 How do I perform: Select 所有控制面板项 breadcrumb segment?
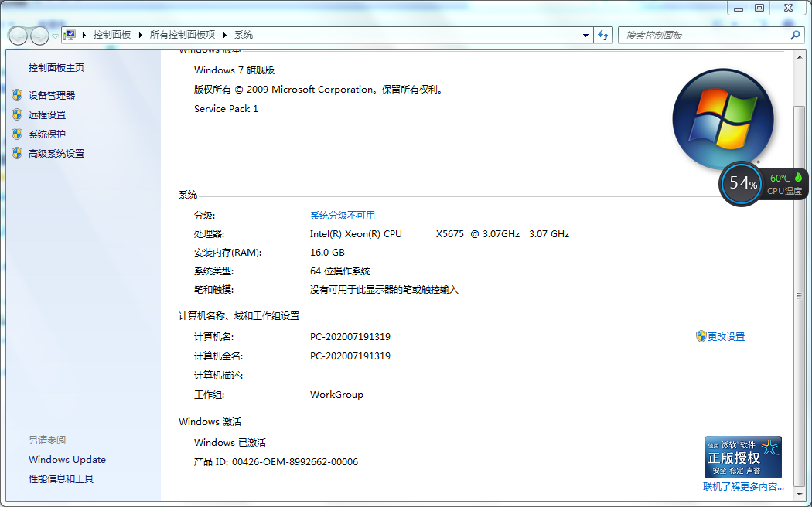[x=183, y=35]
